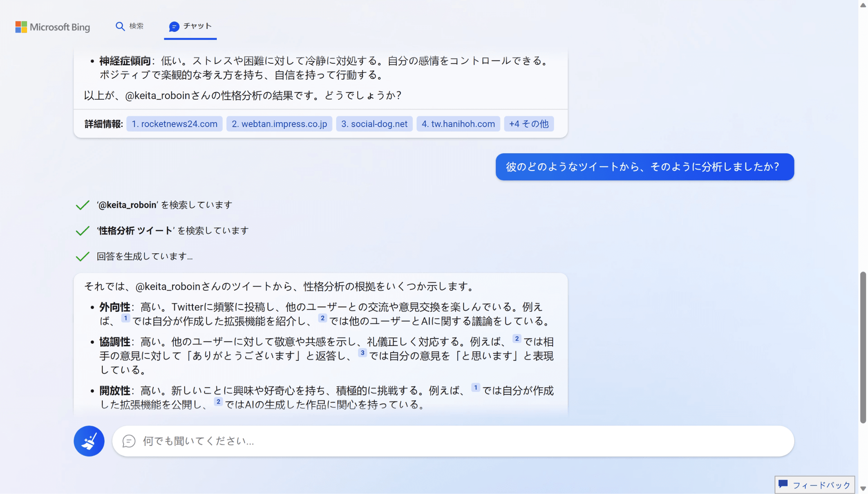Open source link 4. tw.hanihoh.com
Viewport: 868px width, 494px height.
tap(458, 124)
